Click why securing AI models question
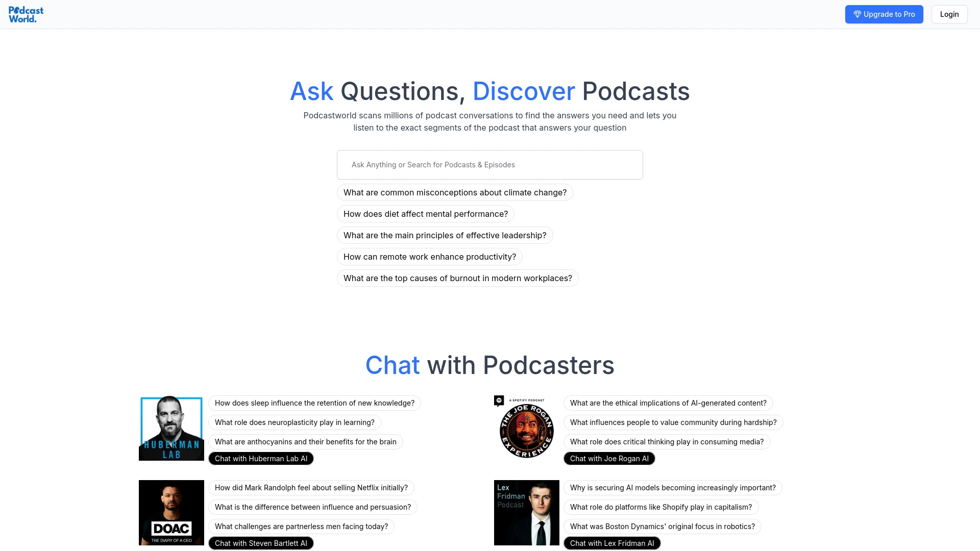 672,487
